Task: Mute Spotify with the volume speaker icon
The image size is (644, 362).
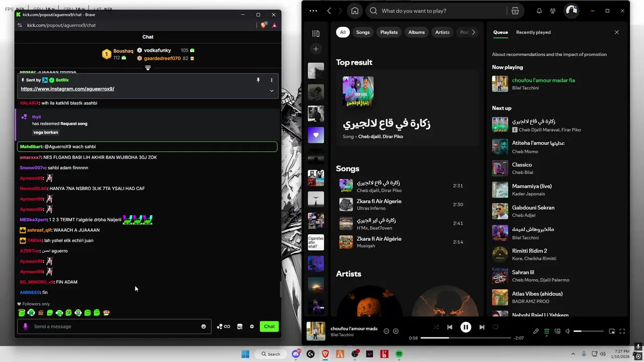Action: click(568, 331)
